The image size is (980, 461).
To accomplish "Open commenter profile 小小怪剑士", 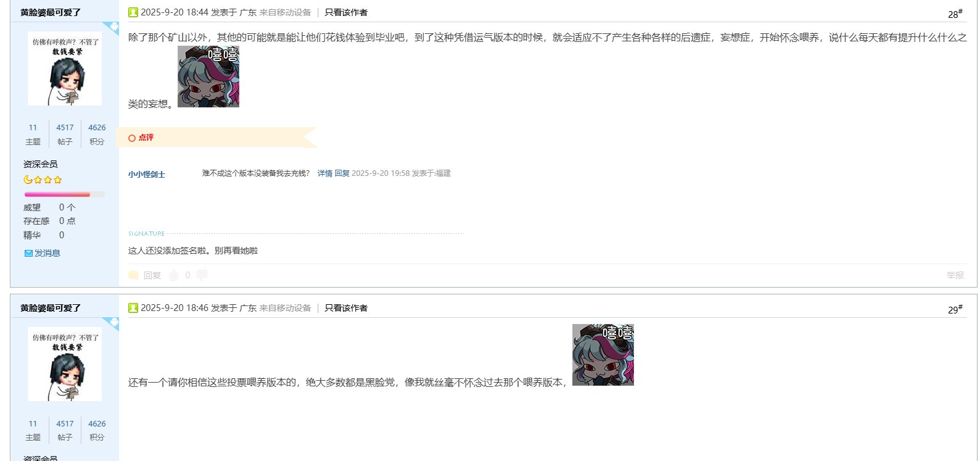I will click(x=147, y=175).
